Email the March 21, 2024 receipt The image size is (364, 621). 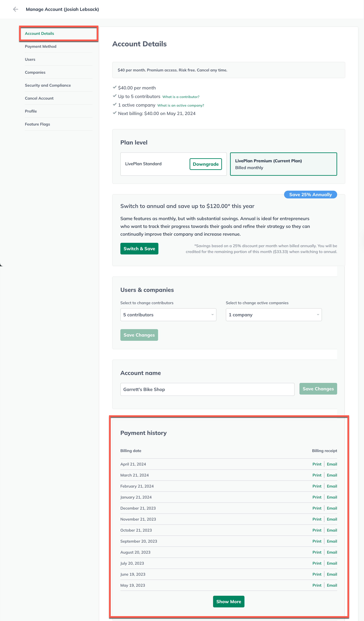pos(332,475)
